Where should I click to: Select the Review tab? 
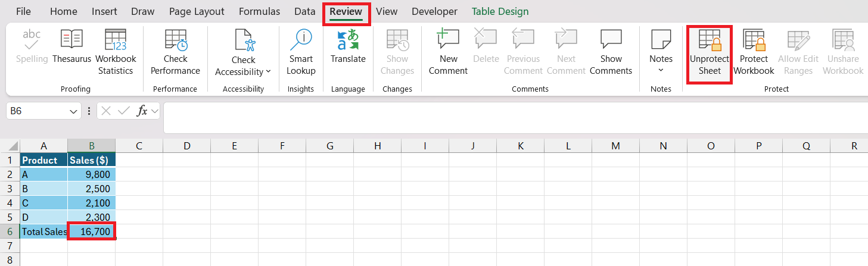(x=346, y=11)
